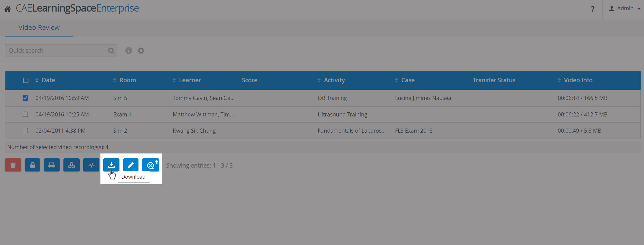Go to home via house icon
Image resolution: width=644 pixels, height=245 pixels.
point(8,9)
